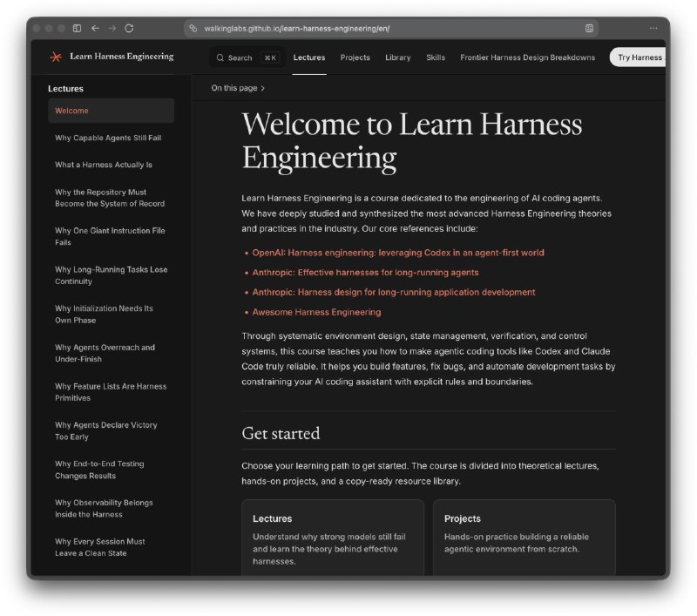697x616 pixels.
Task: Click the orange Learn Harness Engineering logo
Action: (56, 57)
